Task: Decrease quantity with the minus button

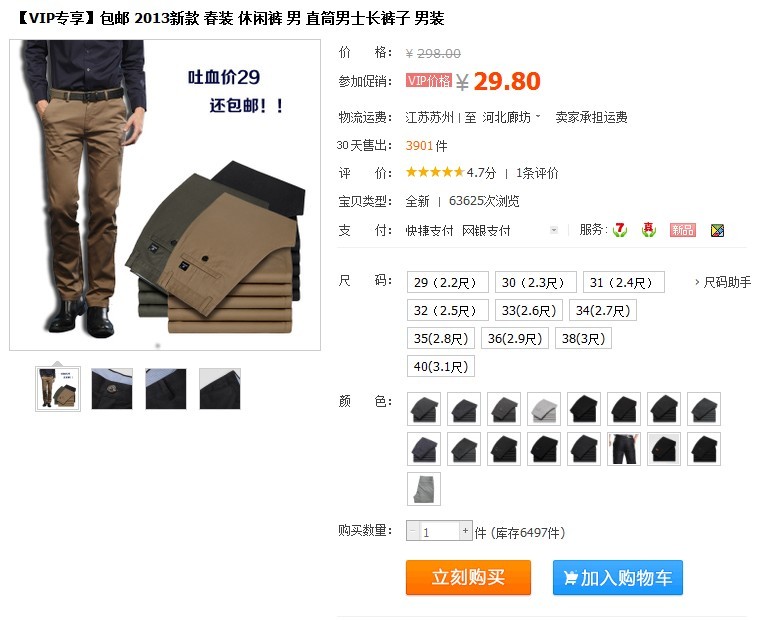Action: 412,531
